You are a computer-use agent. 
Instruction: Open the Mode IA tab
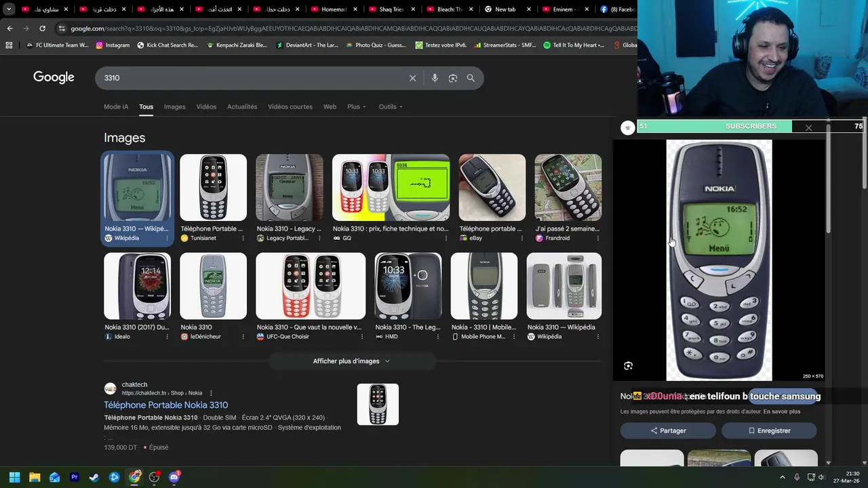click(x=116, y=106)
